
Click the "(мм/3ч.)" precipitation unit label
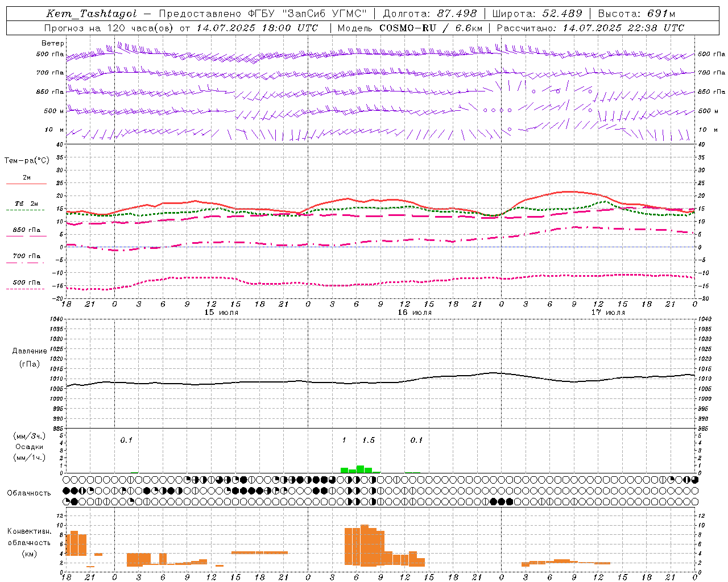tap(30, 436)
